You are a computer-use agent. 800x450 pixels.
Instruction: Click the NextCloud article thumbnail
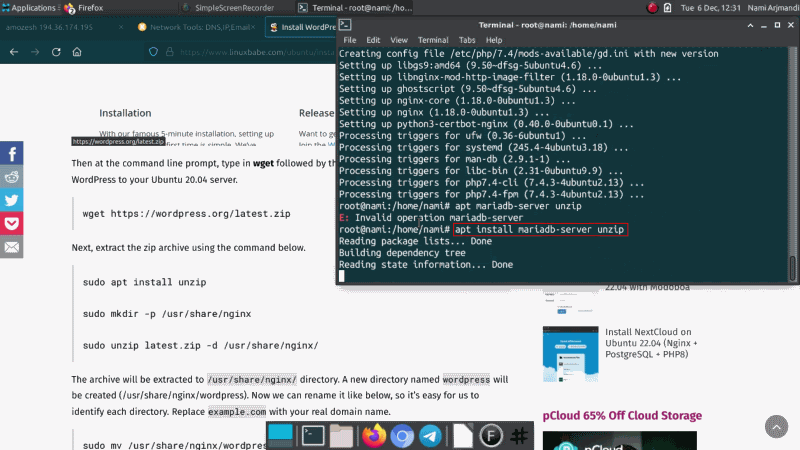tap(570, 354)
